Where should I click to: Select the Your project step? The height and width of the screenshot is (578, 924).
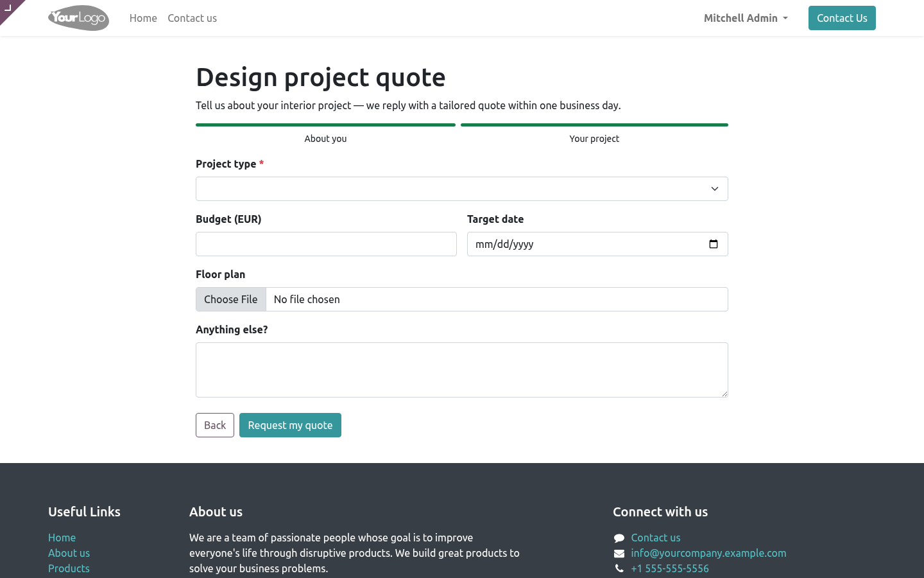pos(594,134)
